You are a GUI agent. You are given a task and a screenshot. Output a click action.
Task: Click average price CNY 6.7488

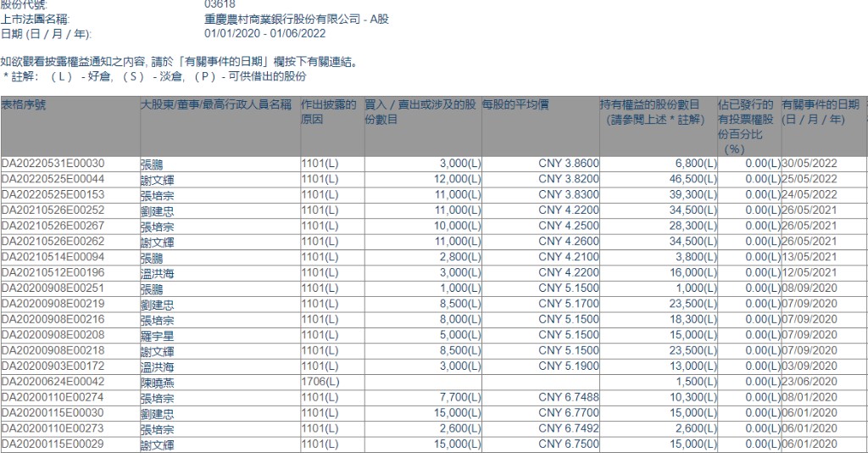[569, 397]
